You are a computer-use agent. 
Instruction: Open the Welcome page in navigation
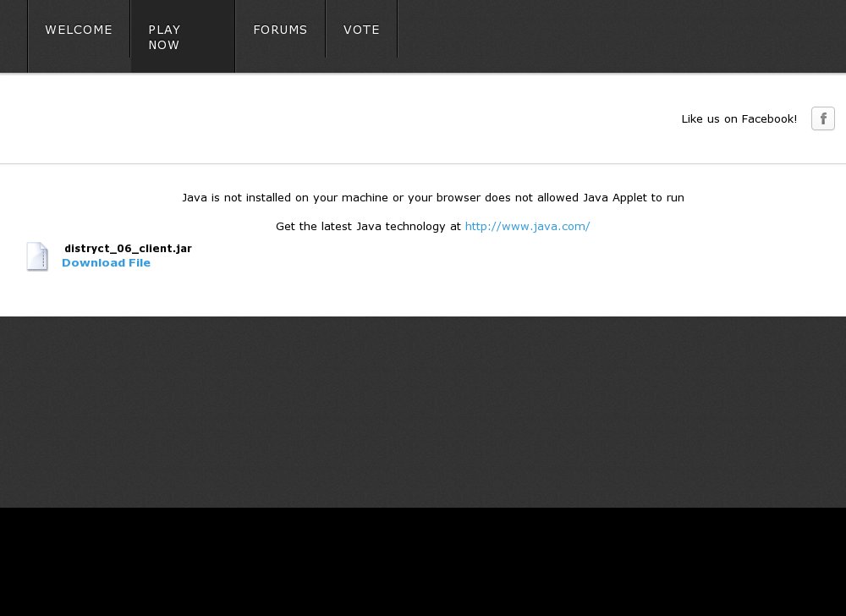coord(79,30)
